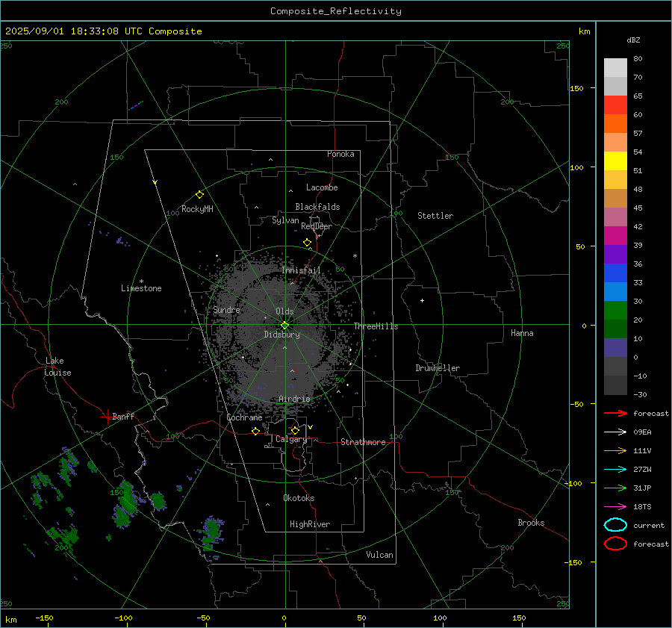Click the Lacombe town label
Viewport: 672px width, 628px height.
[322, 187]
